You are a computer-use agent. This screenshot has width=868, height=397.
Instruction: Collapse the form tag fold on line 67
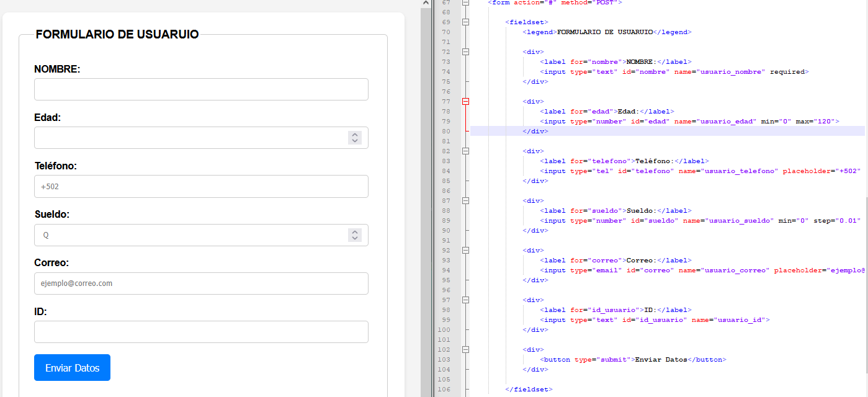tap(465, 2)
